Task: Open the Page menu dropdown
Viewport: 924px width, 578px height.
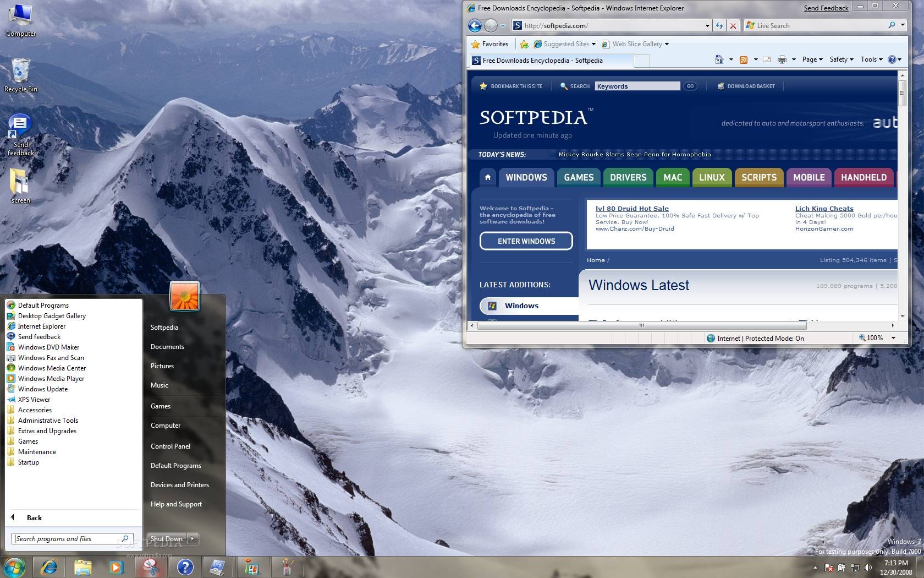Action: [812, 59]
